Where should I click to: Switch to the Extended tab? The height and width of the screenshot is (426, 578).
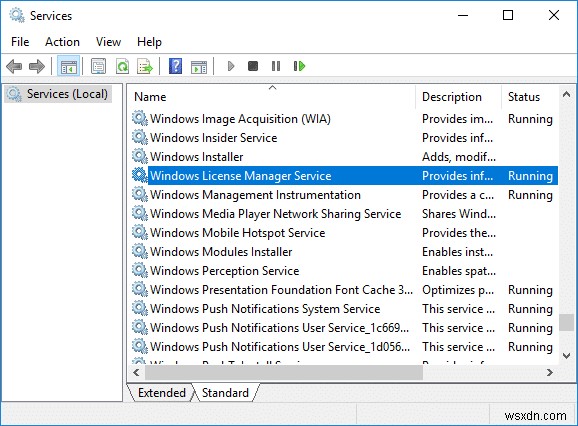point(161,393)
